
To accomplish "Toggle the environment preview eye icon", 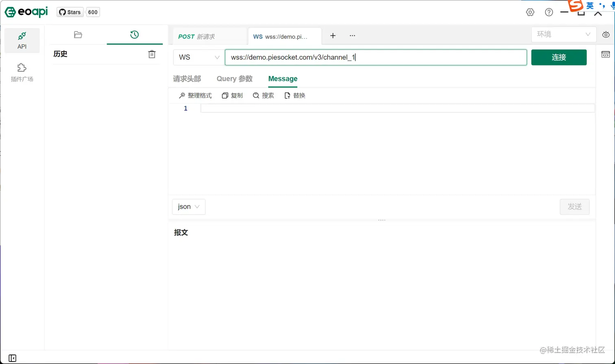I will tap(606, 35).
